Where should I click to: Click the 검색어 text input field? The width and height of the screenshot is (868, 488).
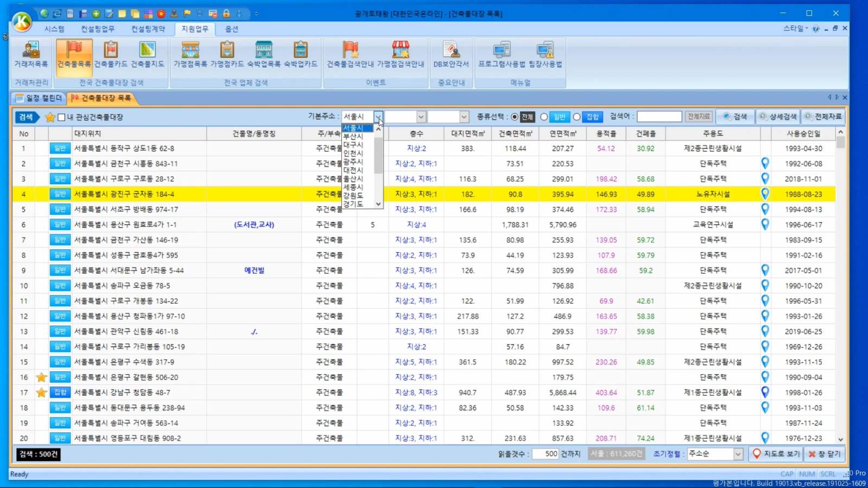659,117
